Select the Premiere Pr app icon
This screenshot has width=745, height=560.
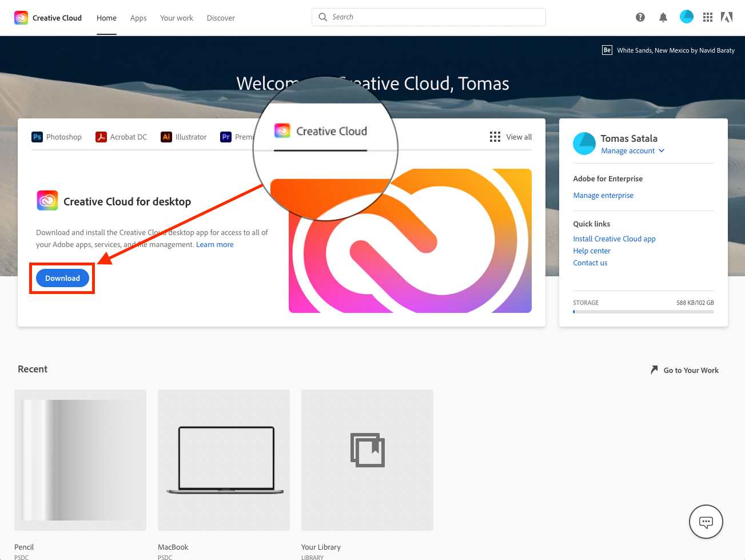coord(226,137)
